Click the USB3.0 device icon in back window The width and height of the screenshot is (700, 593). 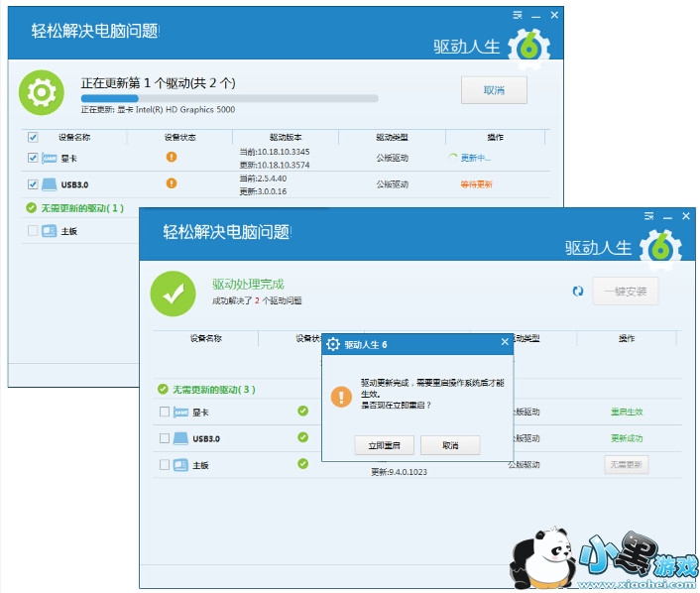coord(50,184)
